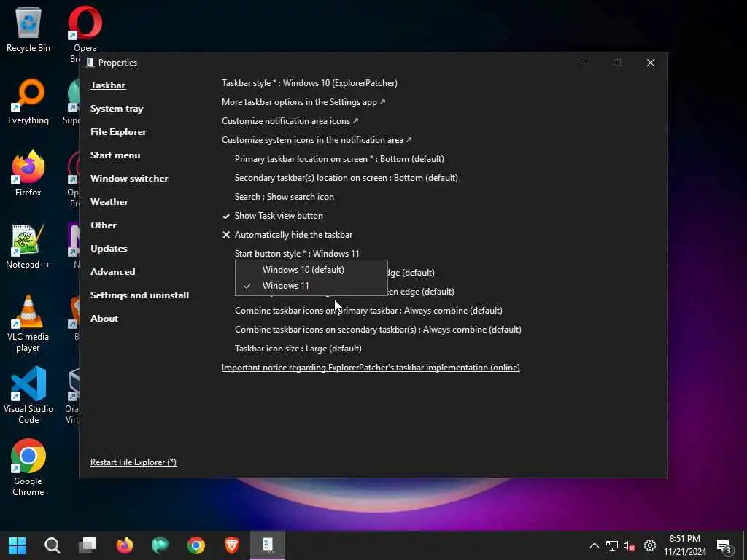Click the muted volume tray icon

(x=630, y=545)
